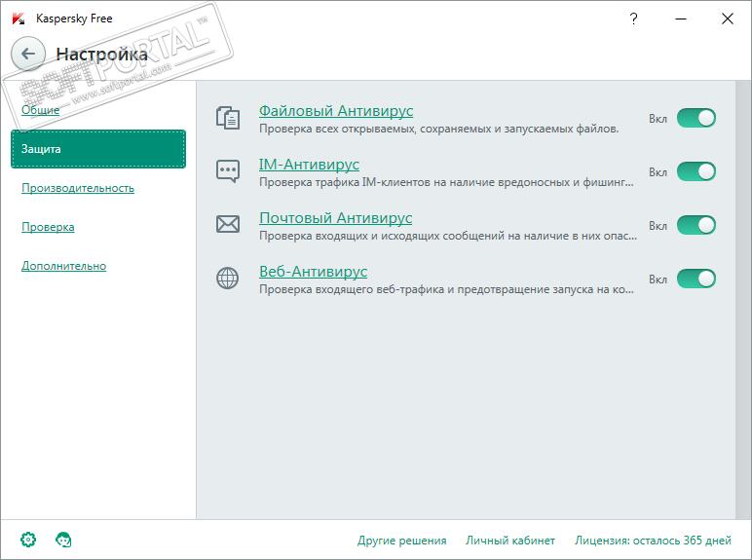Image resolution: width=752 pixels, height=560 pixels.
Task: Click the Настройка page title
Action: [x=101, y=55]
